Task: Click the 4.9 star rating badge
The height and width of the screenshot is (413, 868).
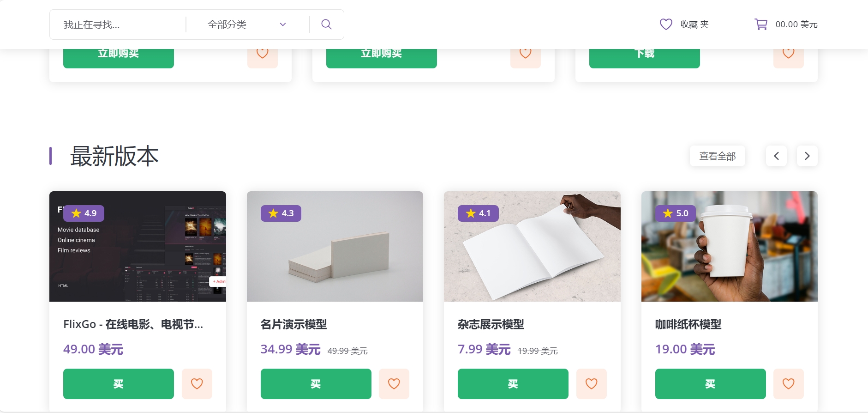Action: tap(84, 213)
